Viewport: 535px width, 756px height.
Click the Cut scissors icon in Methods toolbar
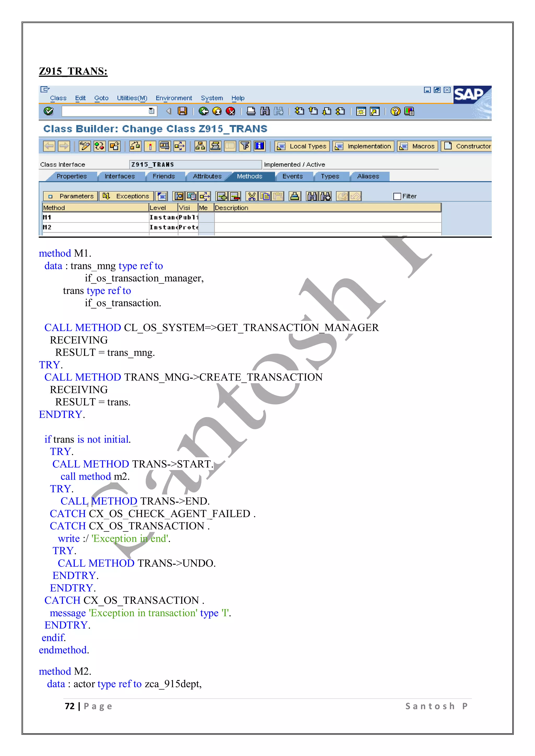(252, 196)
